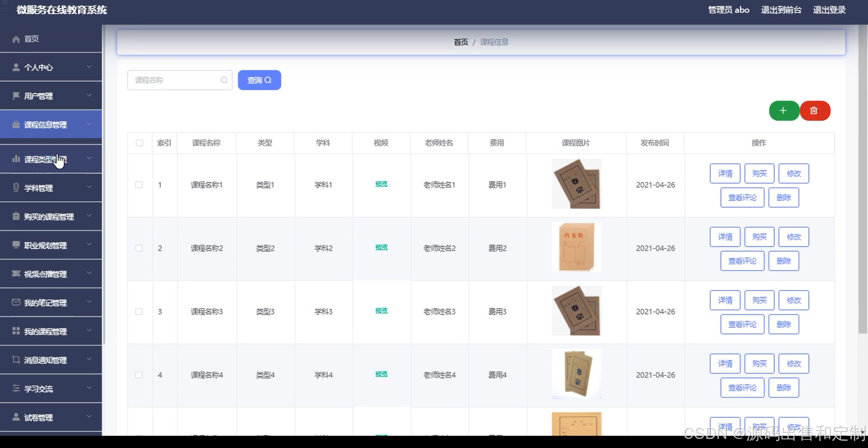Click the person icon next to 个人中心
868x448 pixels.
16,67
